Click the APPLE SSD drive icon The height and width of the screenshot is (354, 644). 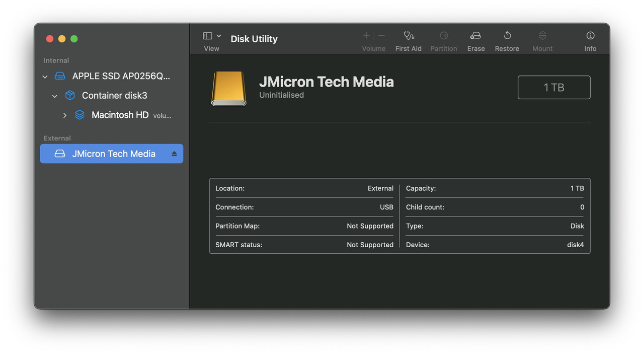pyautogui.click(x=60, y=76)
